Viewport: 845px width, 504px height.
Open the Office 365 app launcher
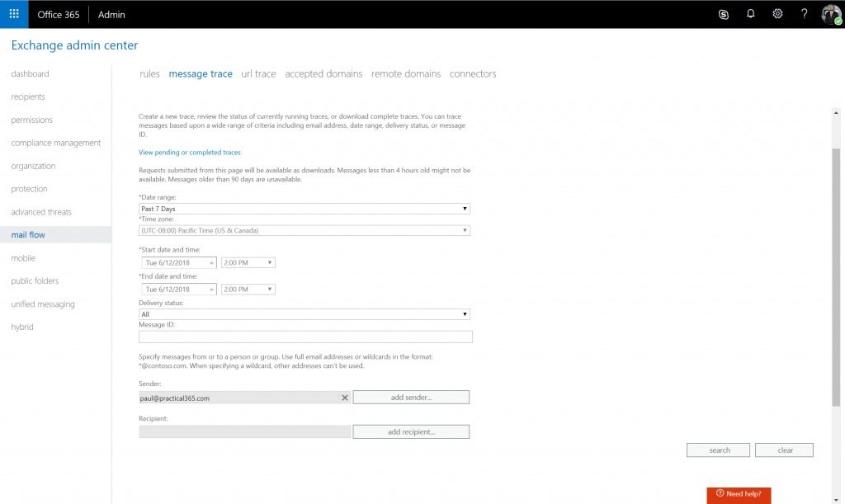pos(13,13)
